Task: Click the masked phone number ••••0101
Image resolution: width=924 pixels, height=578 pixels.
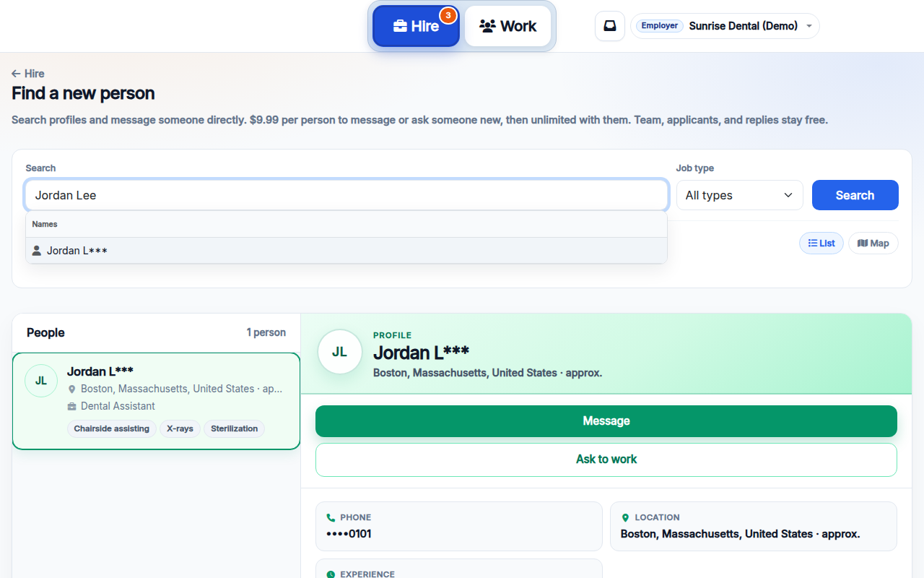Action: (349, 534)
